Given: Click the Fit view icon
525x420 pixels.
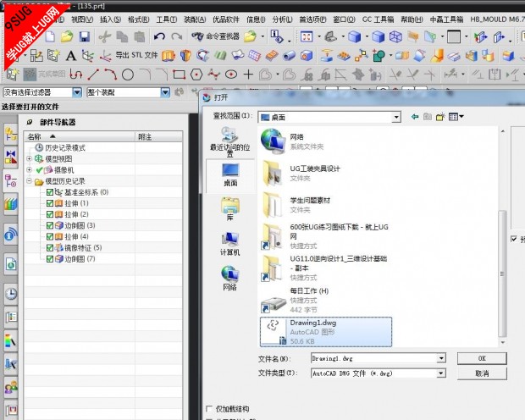Looking at the screenshot, I should 307,36.
